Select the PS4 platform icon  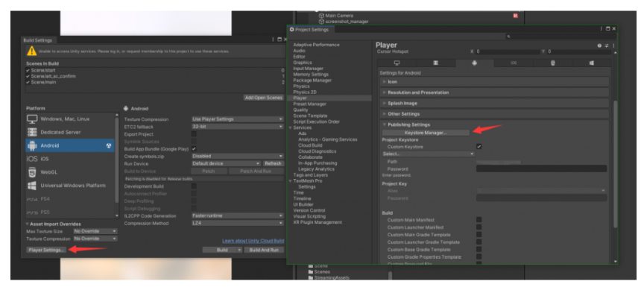tap(32, 199)
